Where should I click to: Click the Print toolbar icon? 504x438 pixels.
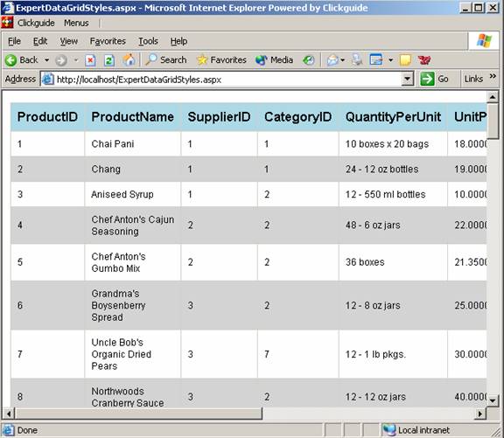tap(357, 59)
